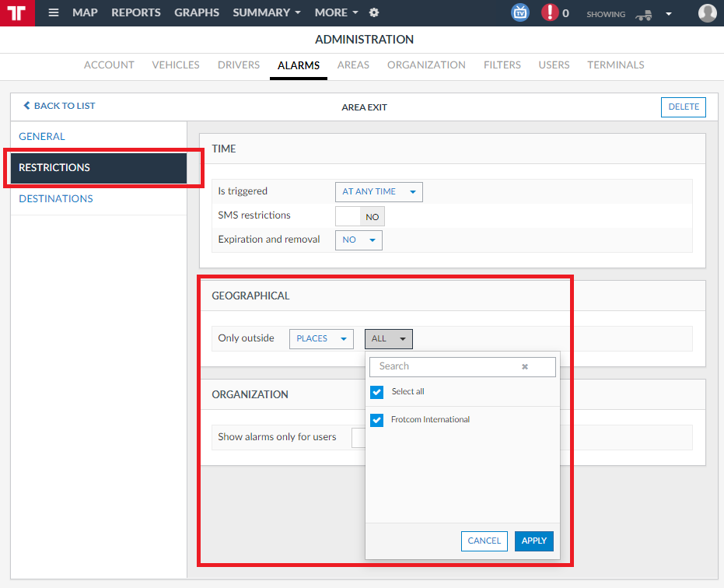Click the Search input field
The width and height of the screenshot is (724, 588).
tap(462, 367)
